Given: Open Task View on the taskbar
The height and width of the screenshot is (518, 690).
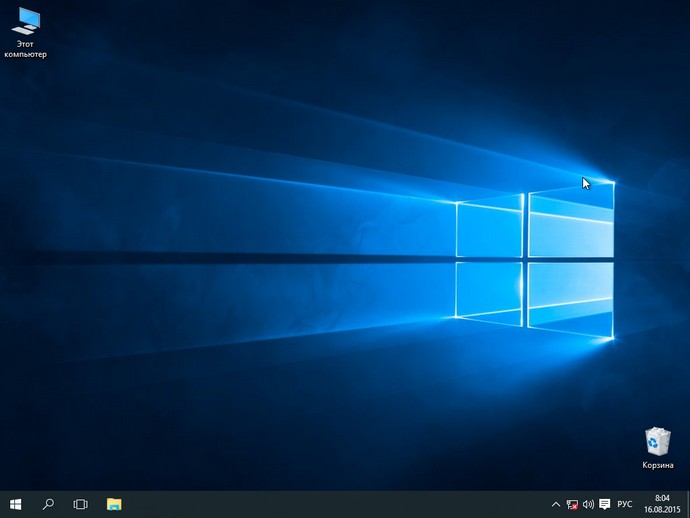Looking at the screenshot, I should [81, 504].
